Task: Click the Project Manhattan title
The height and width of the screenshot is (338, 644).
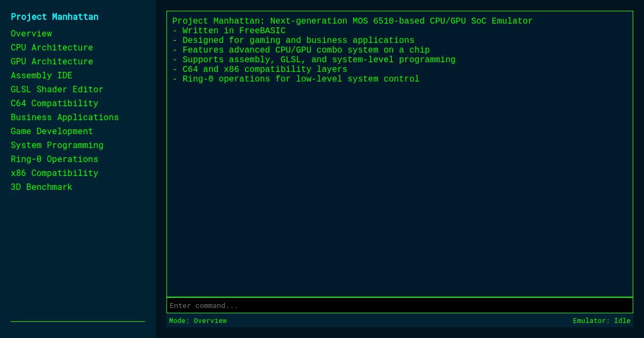Action: [54, 17]
